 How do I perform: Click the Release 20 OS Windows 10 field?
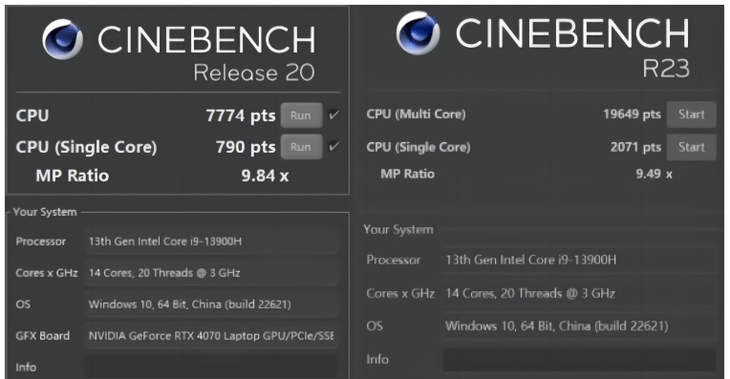211,304
